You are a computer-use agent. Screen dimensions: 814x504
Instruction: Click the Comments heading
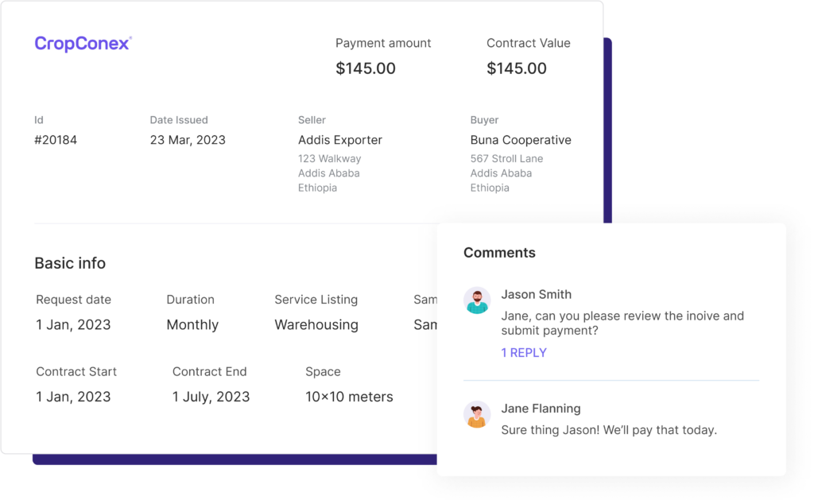coord(499,253)
